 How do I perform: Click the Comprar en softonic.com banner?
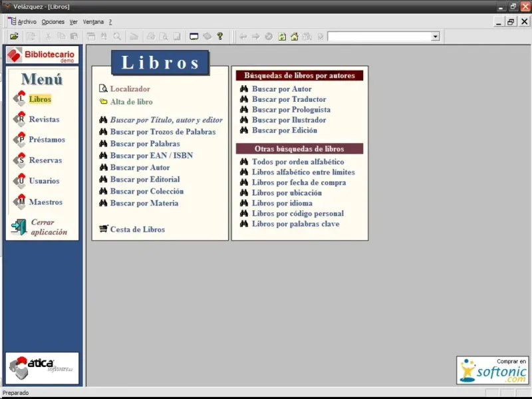493,370
